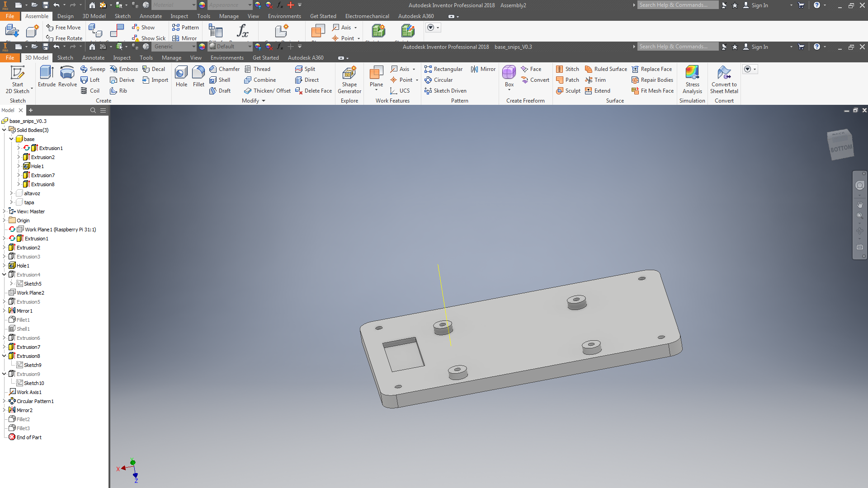Collapse the base solid body node
The image size is (868, 488).
(11, 139)
